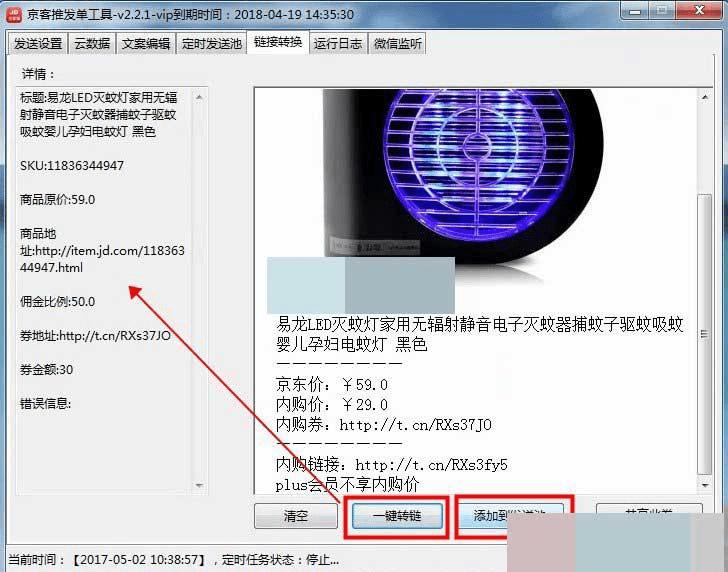Viewport: 728px width, 572px height.
Task: Click status bar 当前时间 text
Action: 173,559
